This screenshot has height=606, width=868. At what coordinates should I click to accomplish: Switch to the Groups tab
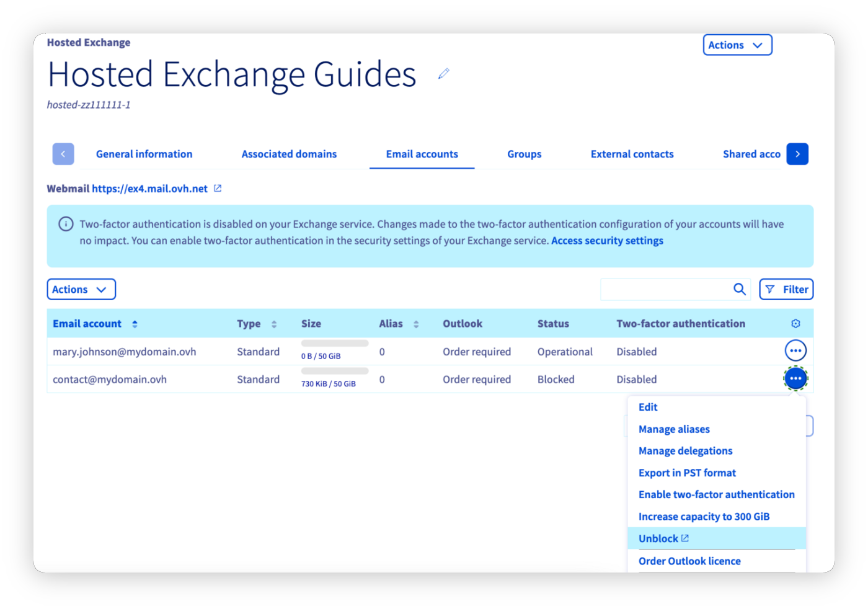(524, 154)
